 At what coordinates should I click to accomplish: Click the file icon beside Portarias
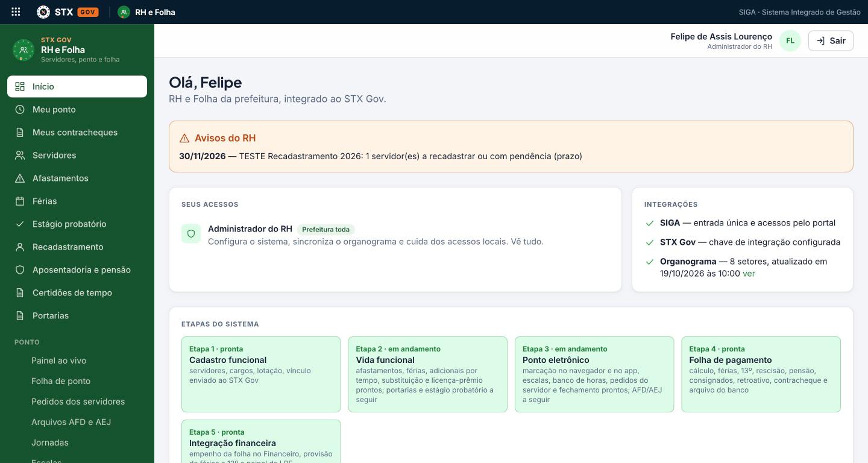tap(20, 316)
